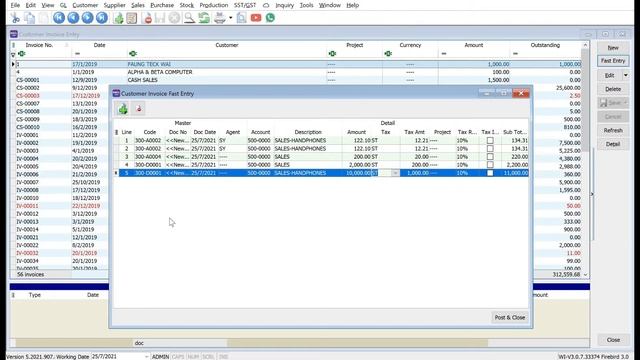
Task: Click the Project column filter icon
Action: pyautogui.click(x=332, y=53)
